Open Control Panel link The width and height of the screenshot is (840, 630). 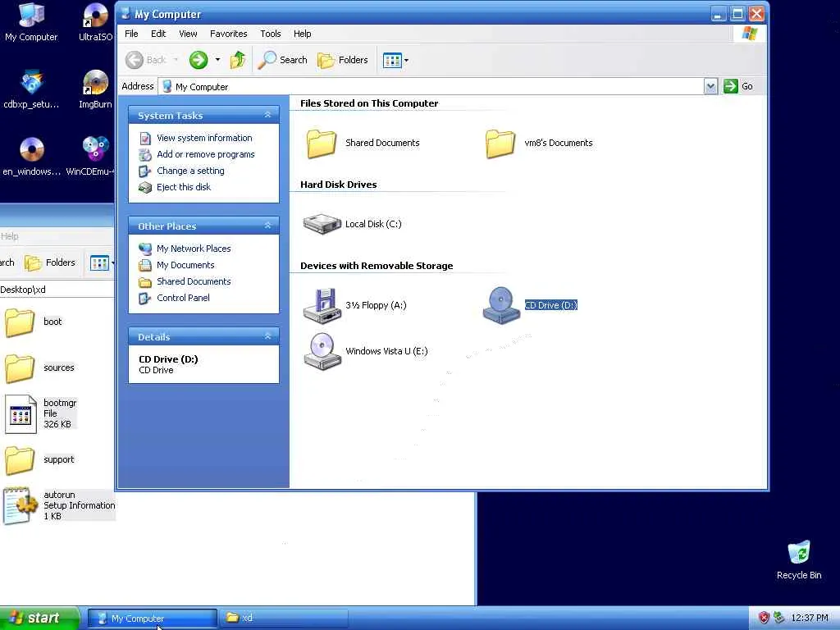(x=183, y=299)
